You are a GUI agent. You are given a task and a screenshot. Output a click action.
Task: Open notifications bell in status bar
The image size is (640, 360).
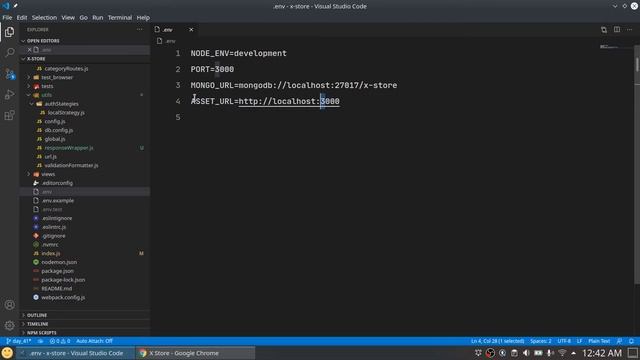point(631,341)
